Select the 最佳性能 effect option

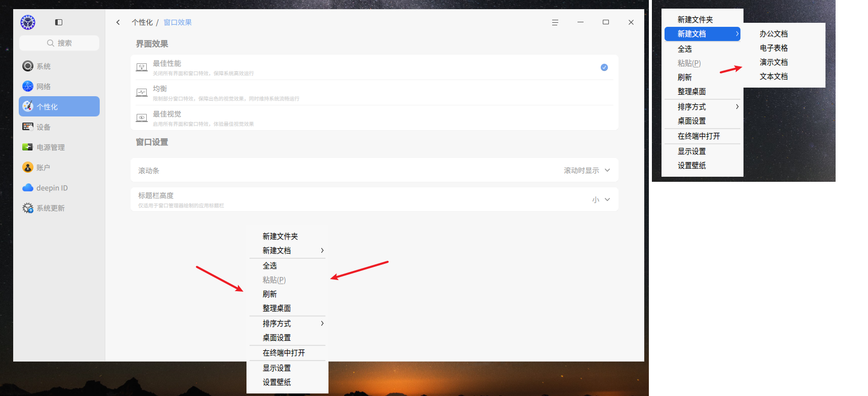pos(375,67)
